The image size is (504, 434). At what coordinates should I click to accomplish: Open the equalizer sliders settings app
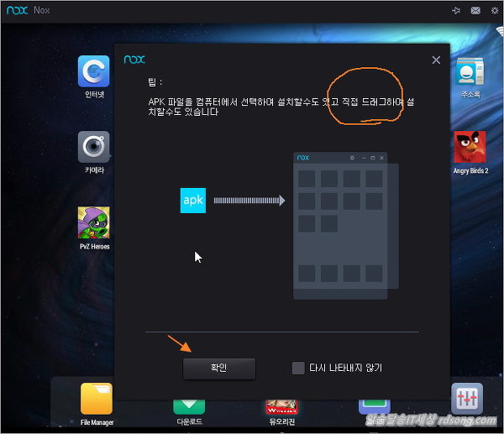[x=467, y=399]
